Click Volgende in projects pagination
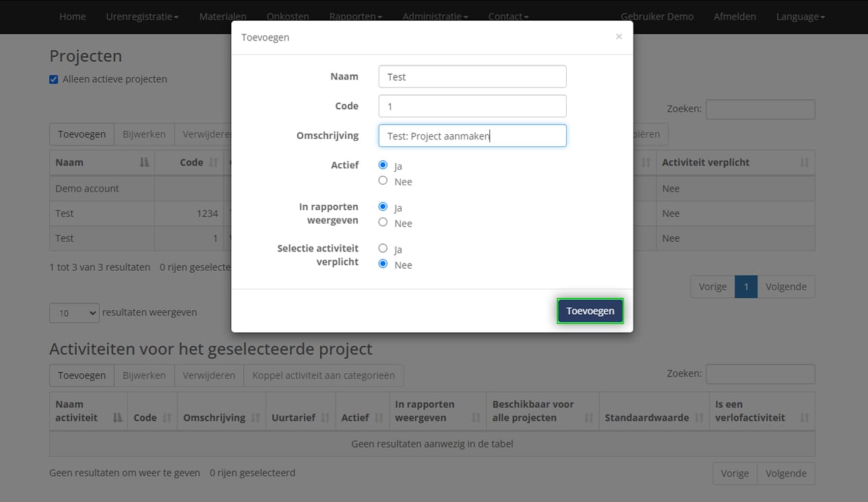The width and height of the screenshot is (868, 502). (x=786, y=287)
